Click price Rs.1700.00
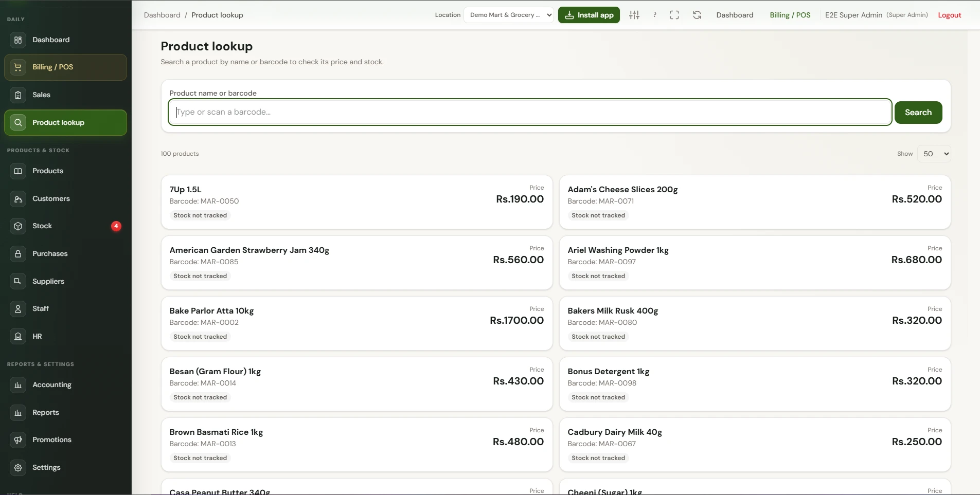 (516, 321)
